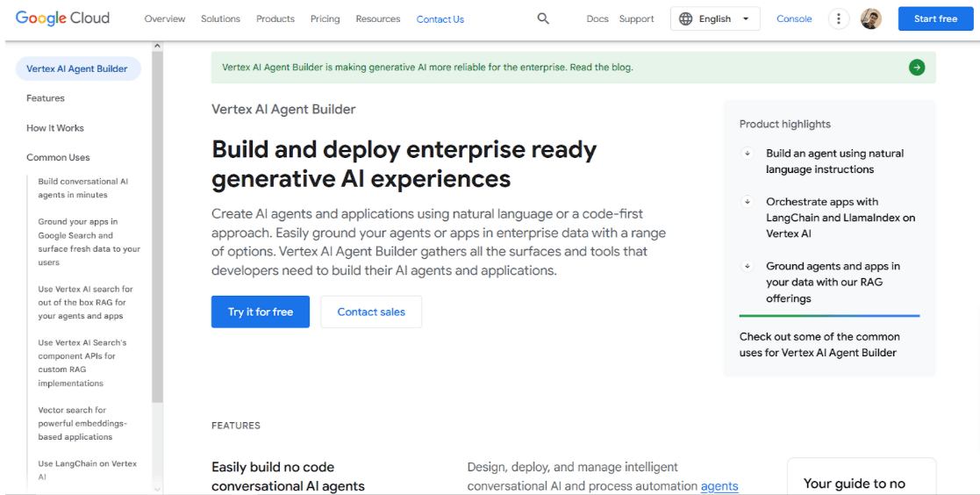Click the Start free button

(x=935, y=18)
